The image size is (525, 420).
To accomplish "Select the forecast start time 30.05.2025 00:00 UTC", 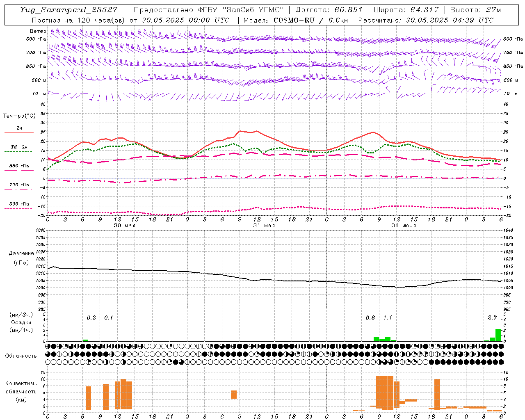I will click(185, 20).
